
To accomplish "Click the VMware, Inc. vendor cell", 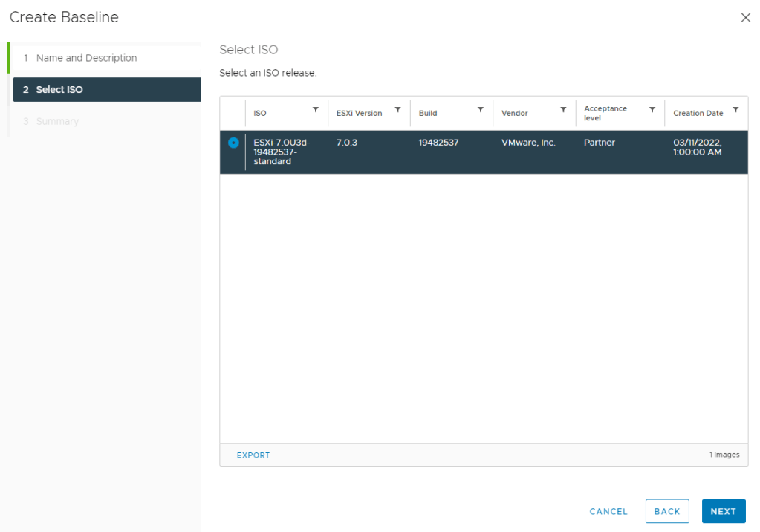I will [x=528, y=143].
